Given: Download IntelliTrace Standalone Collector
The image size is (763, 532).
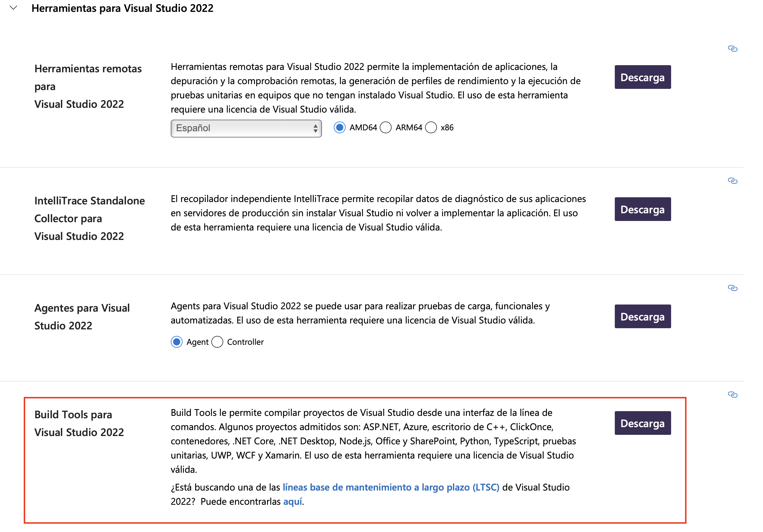Looking at the screenshot, I should tap(642, 209).
